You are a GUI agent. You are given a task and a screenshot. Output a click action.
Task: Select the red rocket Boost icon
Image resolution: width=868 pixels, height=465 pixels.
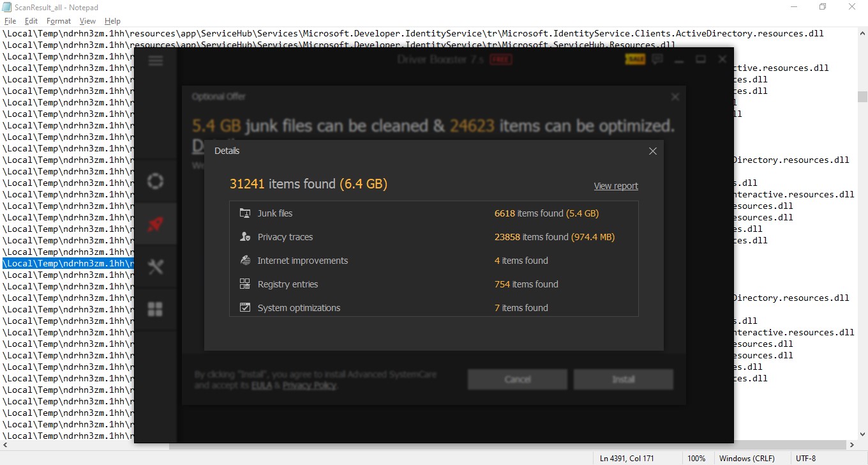[155, 224]
